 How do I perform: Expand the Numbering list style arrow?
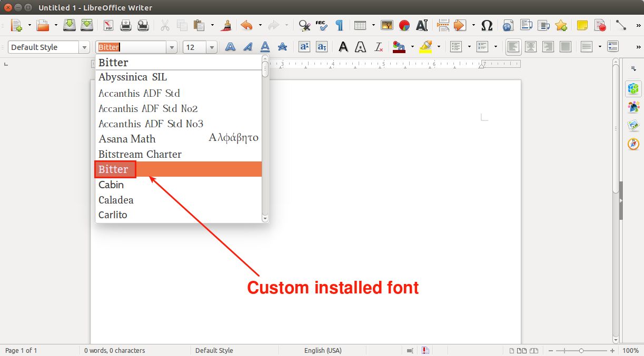[x=495, y=47]
